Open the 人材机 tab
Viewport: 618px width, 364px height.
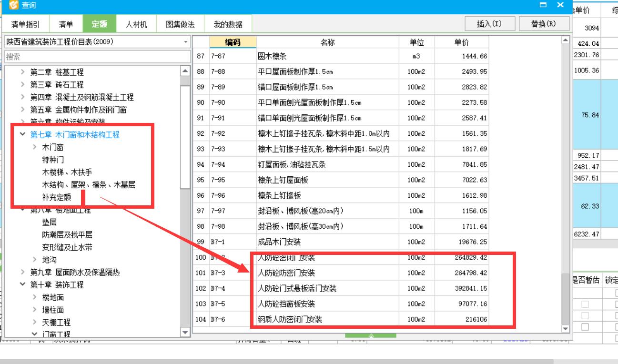pyautogui.click(x=136, y=24)
